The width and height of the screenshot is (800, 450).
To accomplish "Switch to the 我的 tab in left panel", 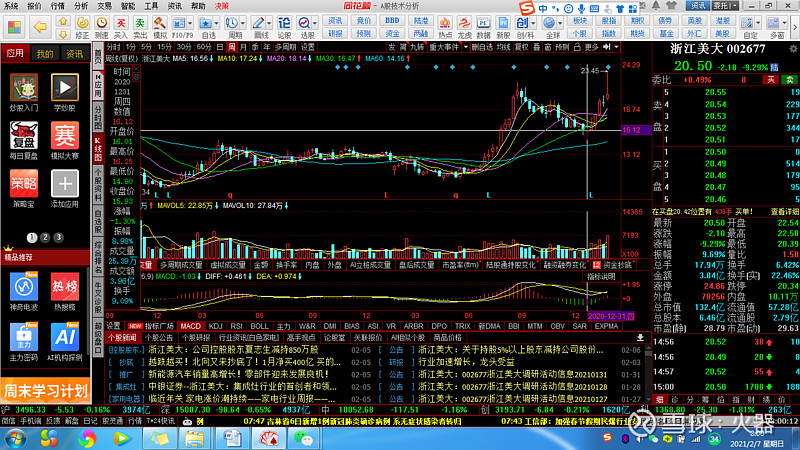I will [x=45, y=54].
